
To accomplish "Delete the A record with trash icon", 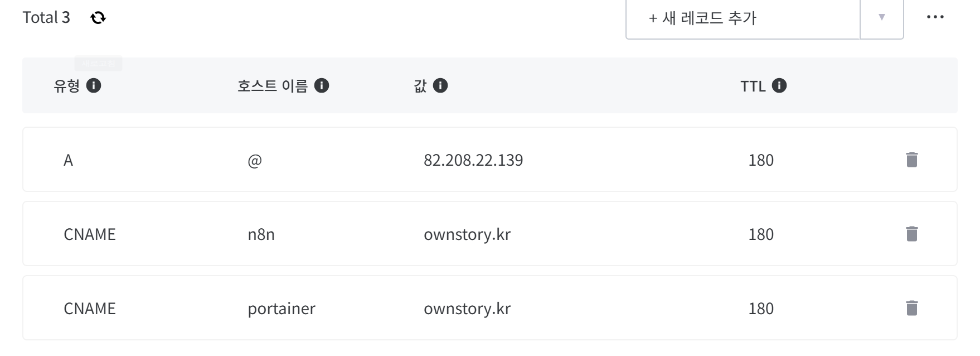I will (911, 160).
